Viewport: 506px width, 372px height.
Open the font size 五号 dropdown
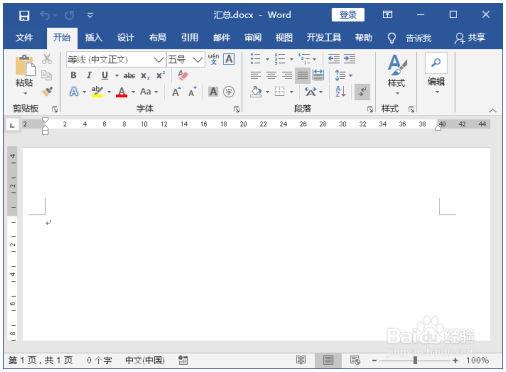[198, 60]
